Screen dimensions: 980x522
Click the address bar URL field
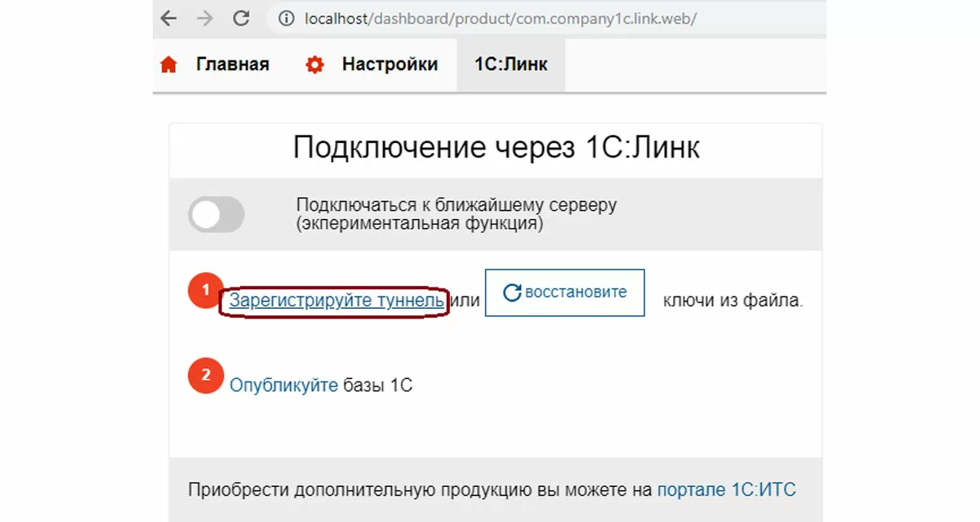[546, 18]
